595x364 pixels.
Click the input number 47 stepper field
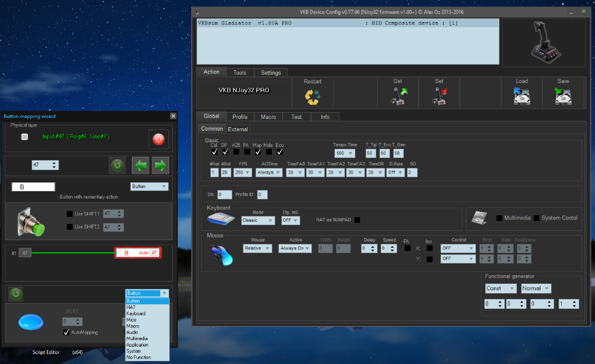(x=45, y=165)
